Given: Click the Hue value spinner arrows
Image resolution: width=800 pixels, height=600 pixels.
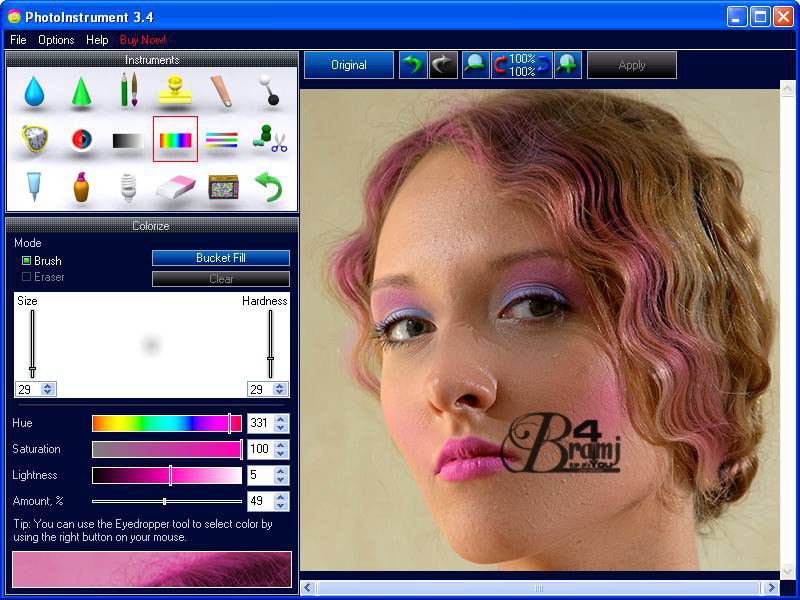Looking at the screenshot, I should 281,423.
